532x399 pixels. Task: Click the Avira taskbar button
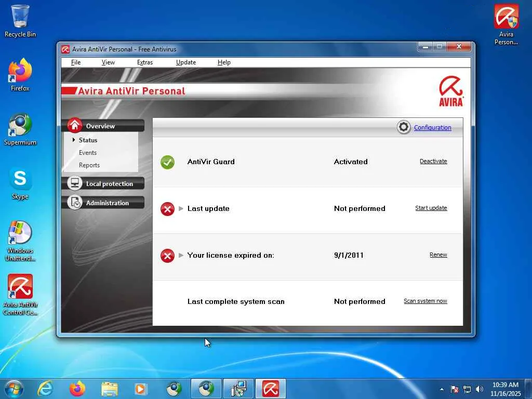pos(270,389)
